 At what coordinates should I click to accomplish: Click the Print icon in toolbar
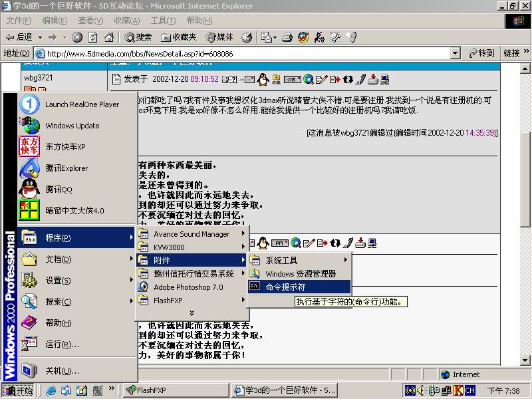(287, 37)
